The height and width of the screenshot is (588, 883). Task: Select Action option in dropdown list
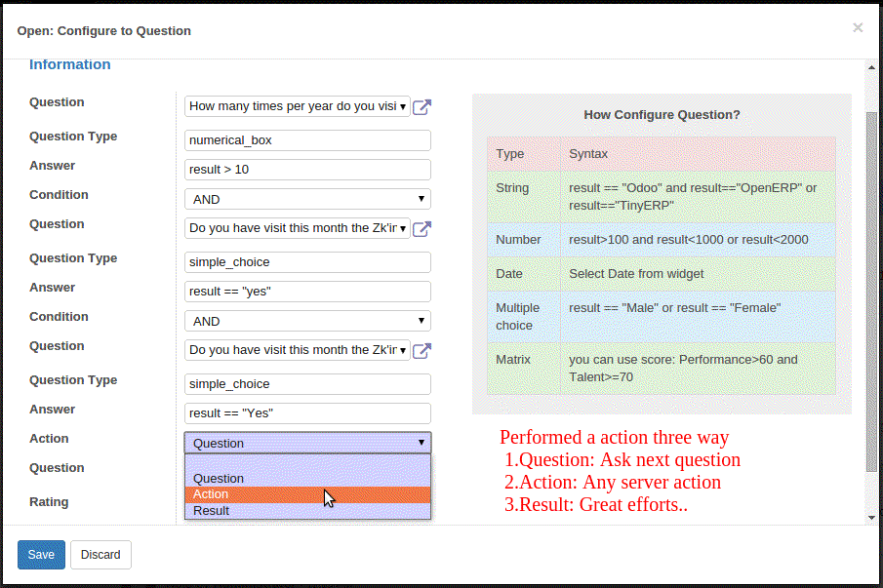[307, 494]
